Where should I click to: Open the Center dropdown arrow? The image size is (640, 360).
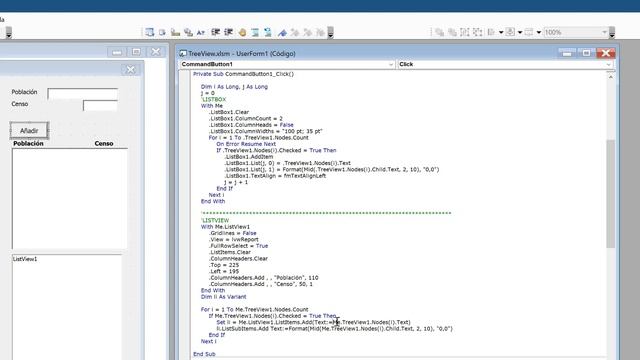[520, 32]
